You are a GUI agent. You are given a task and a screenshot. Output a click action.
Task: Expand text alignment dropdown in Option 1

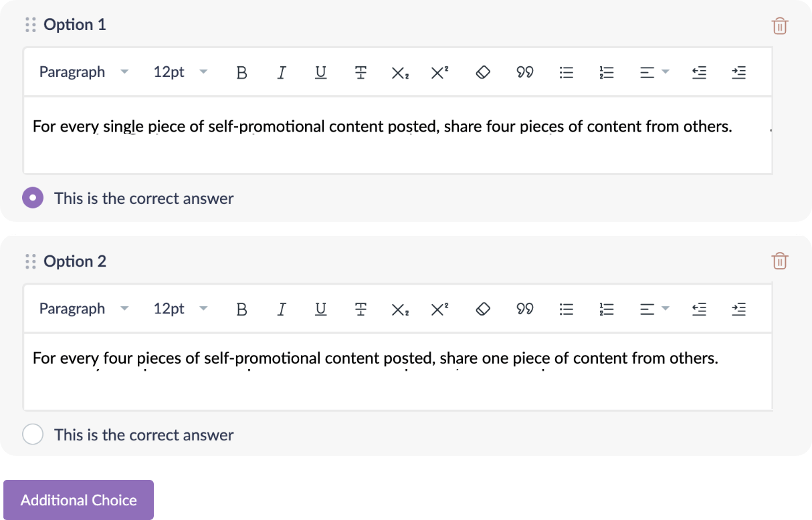pyautogui.click(x=654, y=72)
